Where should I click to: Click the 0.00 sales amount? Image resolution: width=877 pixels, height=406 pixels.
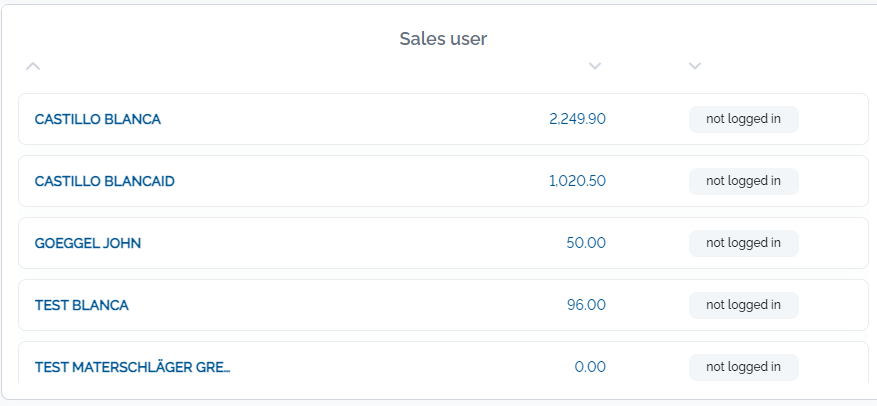[x=590, y=367]
